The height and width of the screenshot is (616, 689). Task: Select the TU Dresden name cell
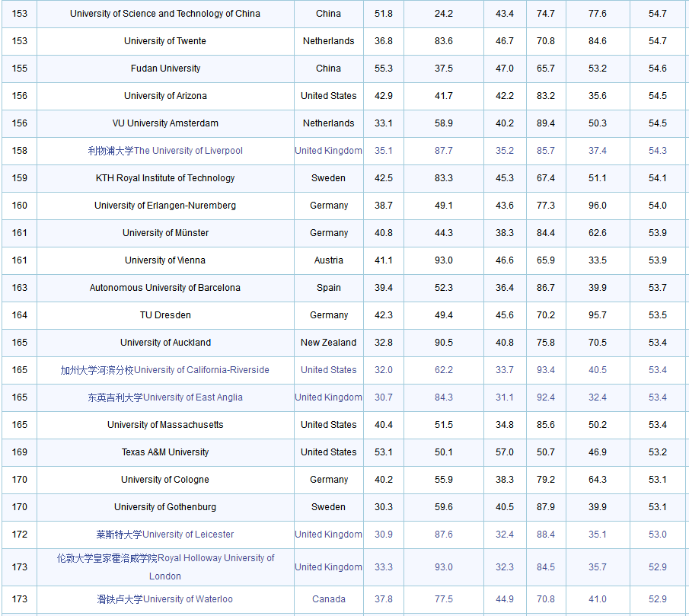(165, 315)
